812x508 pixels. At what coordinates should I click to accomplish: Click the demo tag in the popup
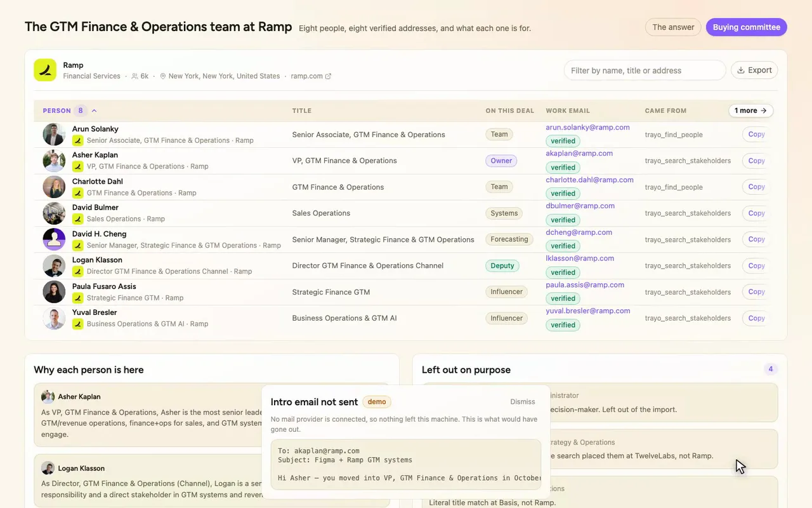click(x=377, y=402)
